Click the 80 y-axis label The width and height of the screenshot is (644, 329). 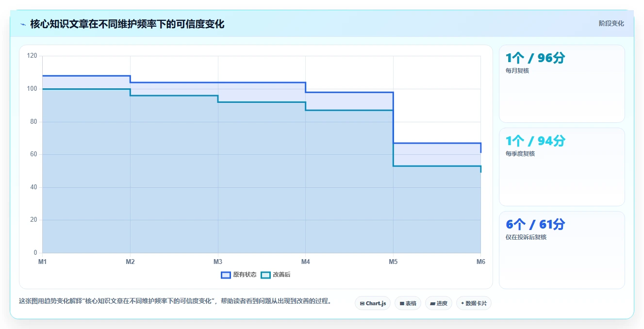click(33, 122)
